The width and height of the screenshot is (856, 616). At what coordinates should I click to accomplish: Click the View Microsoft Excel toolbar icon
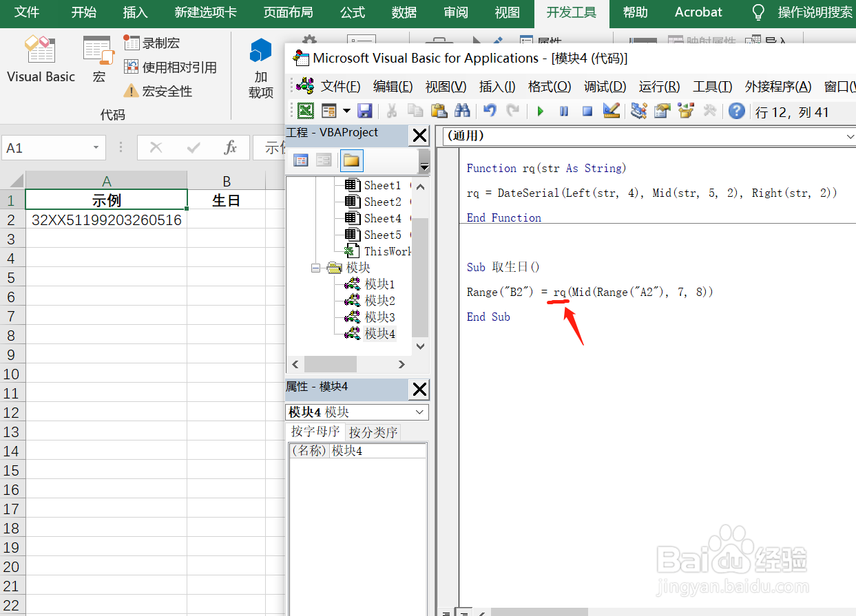pos(306,111)
